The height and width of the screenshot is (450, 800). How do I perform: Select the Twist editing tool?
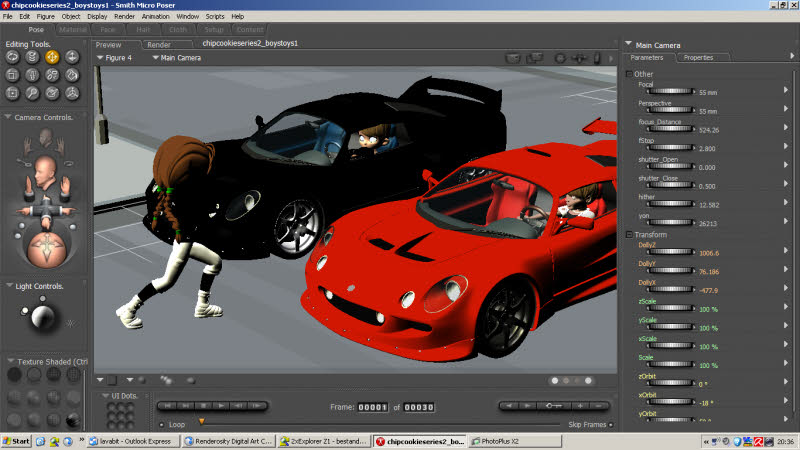coord(32,57)
